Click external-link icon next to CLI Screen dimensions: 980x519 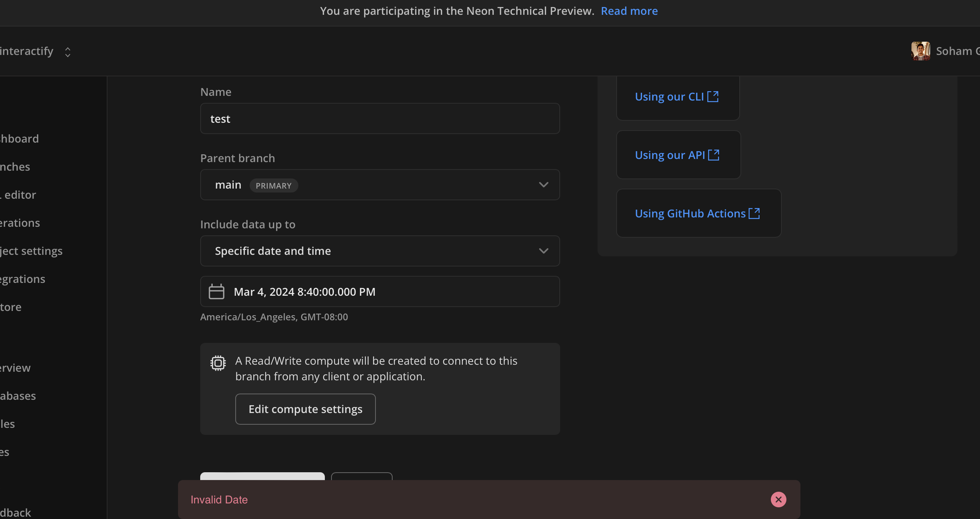(713, 96)
